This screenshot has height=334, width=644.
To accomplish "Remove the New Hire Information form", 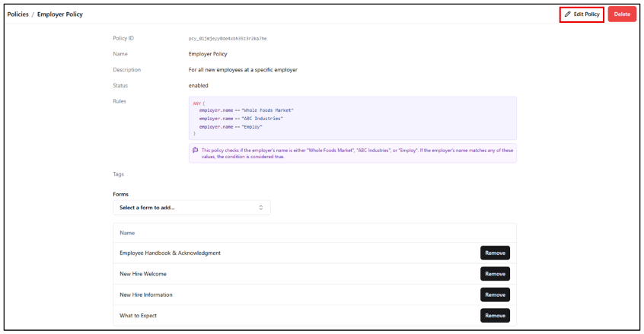I will coord(495,294).
